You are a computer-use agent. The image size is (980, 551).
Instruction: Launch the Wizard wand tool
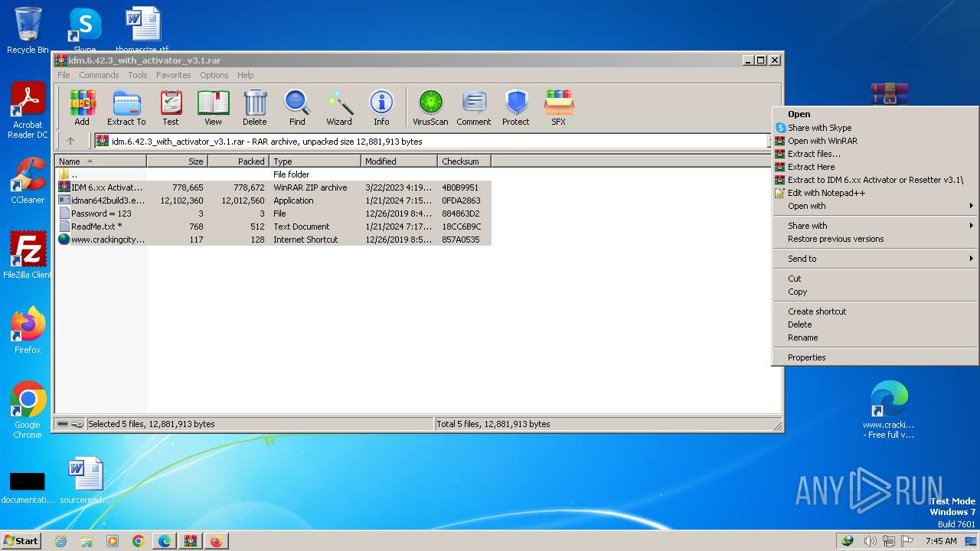(339, 107)
